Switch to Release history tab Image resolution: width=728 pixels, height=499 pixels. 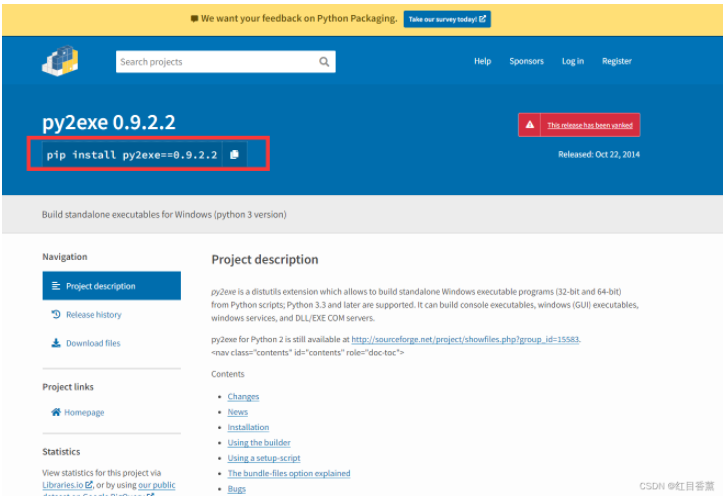[x=94, y=315]
